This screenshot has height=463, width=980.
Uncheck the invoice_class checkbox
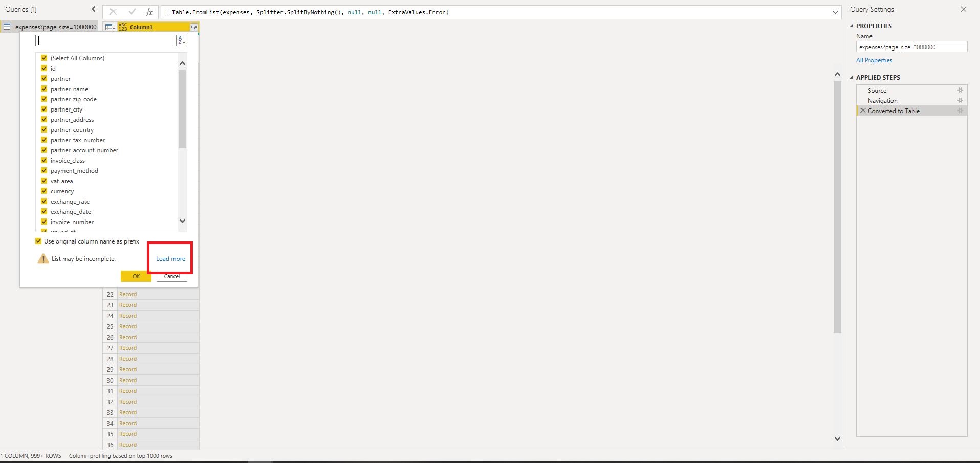[x=44, y=160]
